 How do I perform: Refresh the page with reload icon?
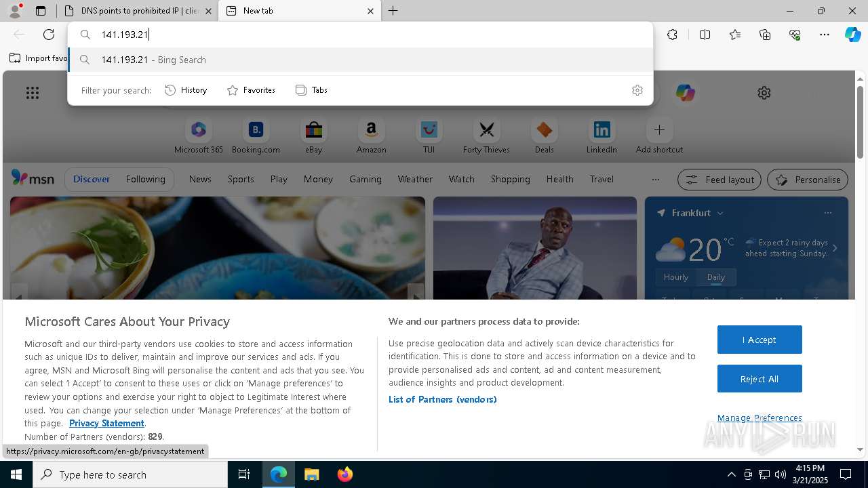pyautogui.click(x=49, y=35)
